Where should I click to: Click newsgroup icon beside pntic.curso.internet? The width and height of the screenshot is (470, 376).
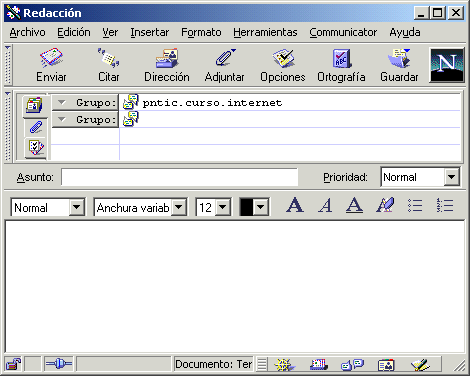point(130,102)
